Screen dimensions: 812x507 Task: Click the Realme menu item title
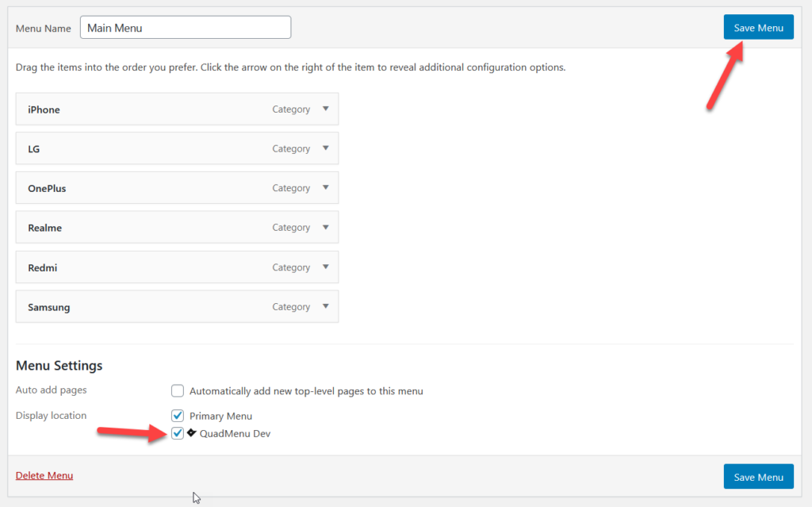pos(44,229)
